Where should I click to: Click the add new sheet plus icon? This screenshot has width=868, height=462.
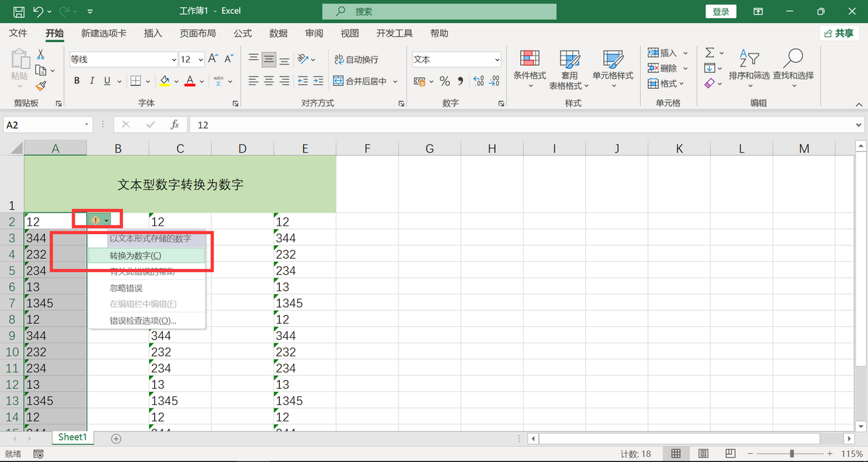coord(116,438)
